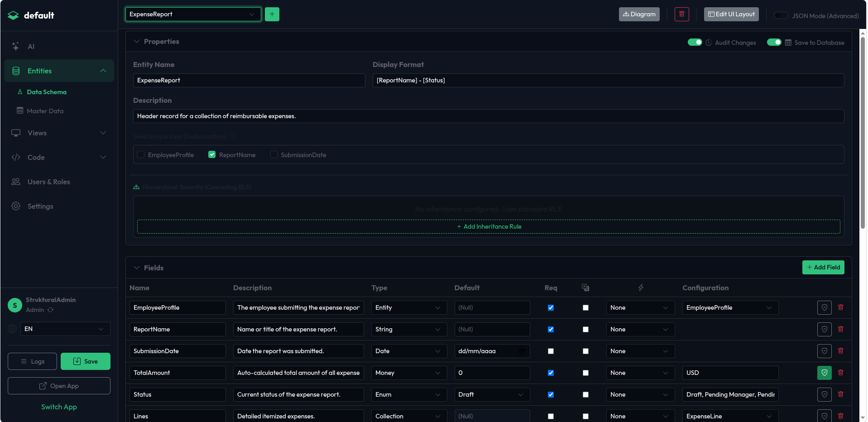
Task: Click the lightning bolt column header icon
Action: tap(641, 288)
